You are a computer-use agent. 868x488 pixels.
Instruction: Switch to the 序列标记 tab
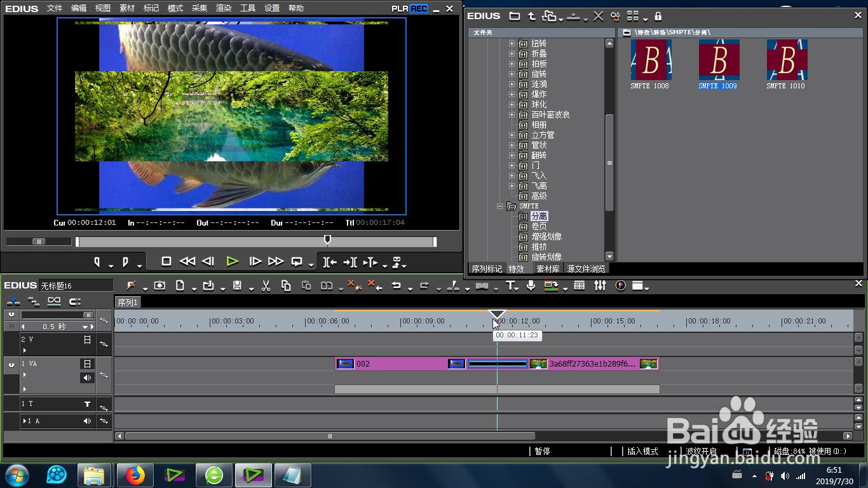[x=487, y=269]
